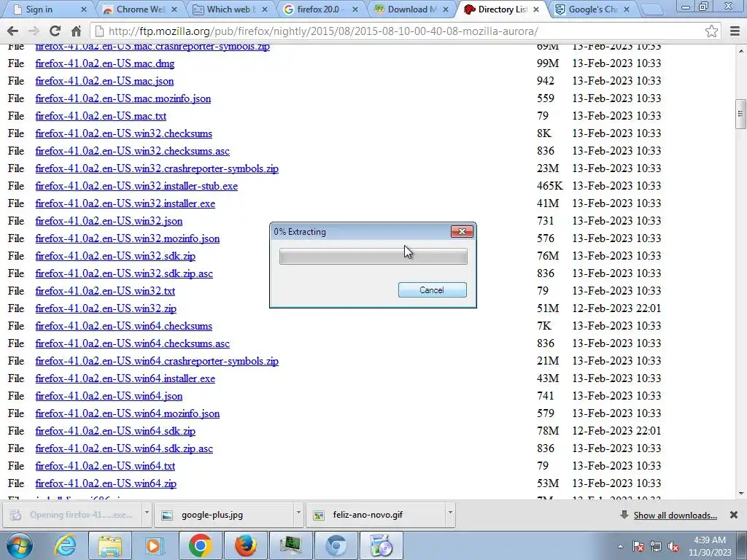Bookmark this page with the star icon
Viewport: 747px width, 560px height.
pyautogui.click(x=712, y=31)
